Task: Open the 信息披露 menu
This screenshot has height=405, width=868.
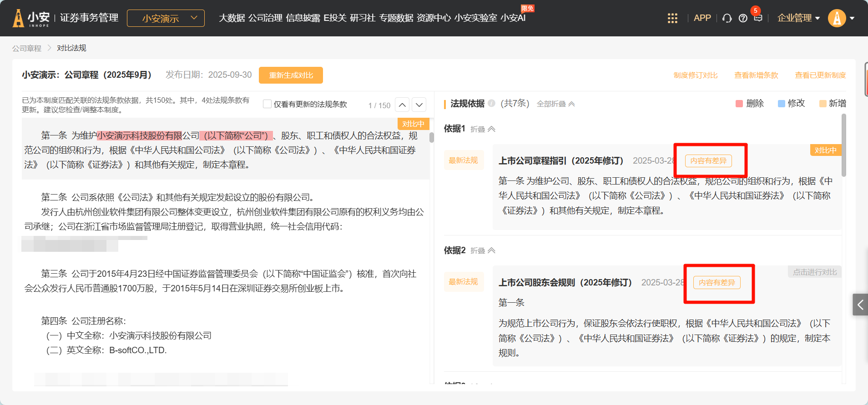Action: tap(303, 18)
